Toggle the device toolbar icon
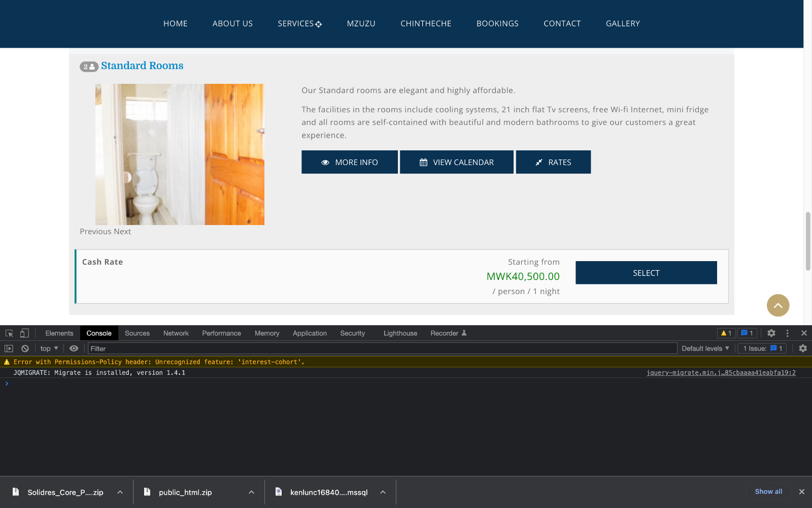 pos(24,333)
